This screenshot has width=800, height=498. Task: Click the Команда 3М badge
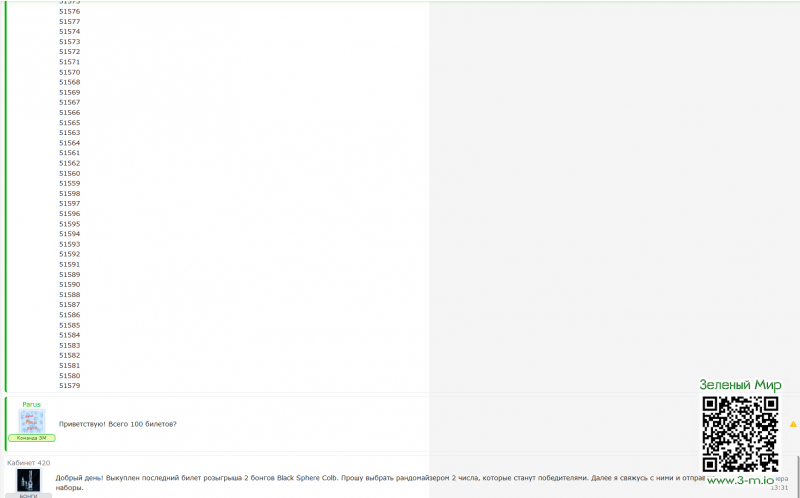pyautogui.click(x=32, y=438)
